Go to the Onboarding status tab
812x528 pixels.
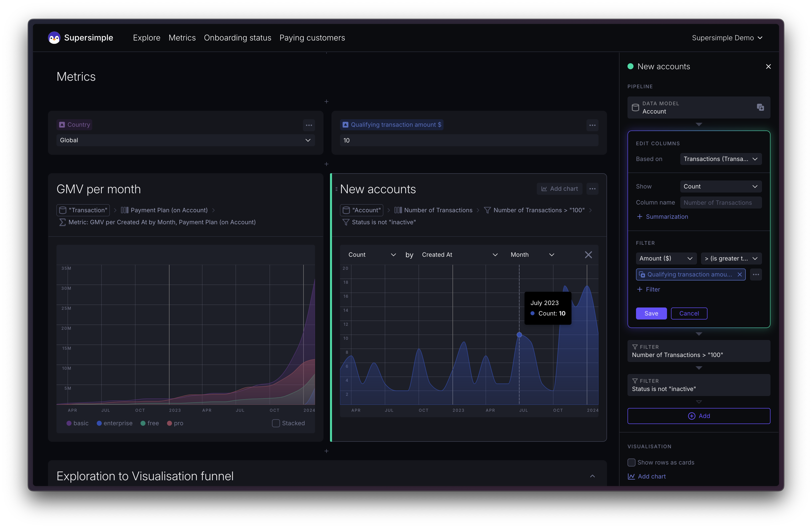[x=237, y=38]
